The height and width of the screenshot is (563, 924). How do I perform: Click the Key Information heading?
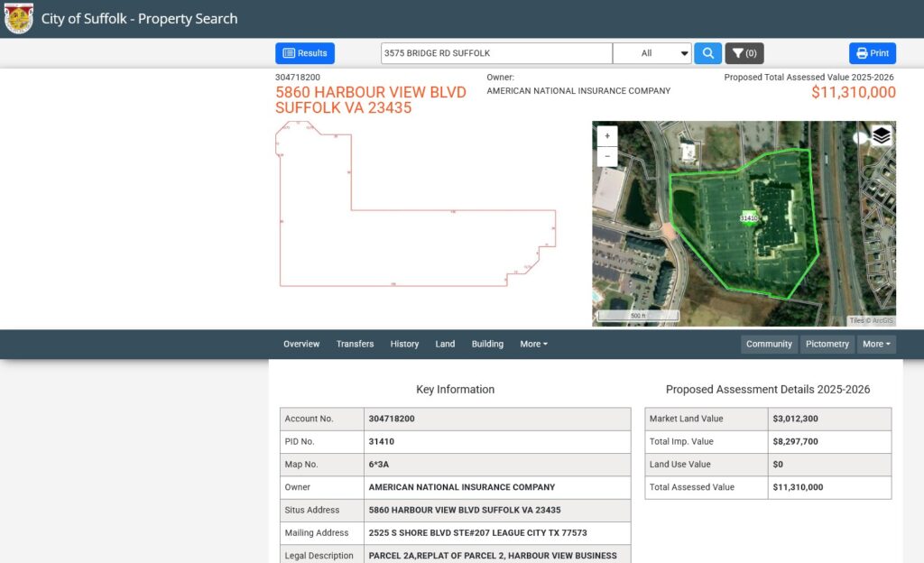455,389
